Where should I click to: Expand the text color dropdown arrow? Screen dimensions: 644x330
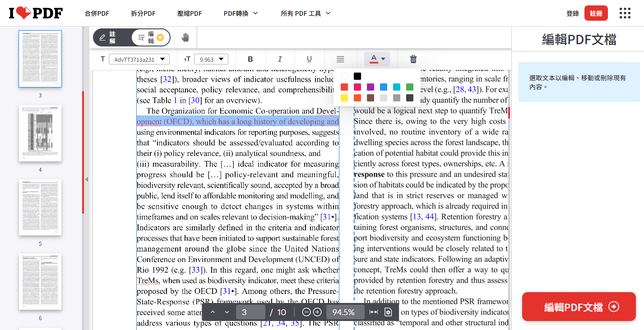pos(383,59)
